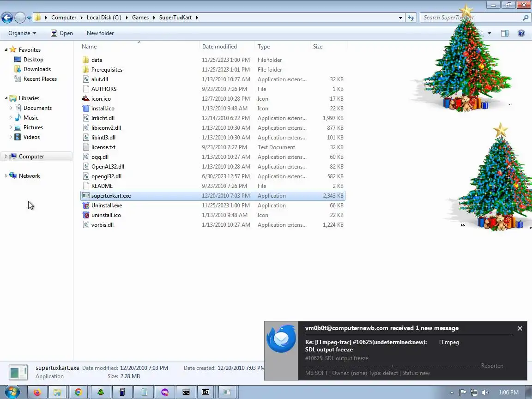Select the README file

tap(102, 186)
